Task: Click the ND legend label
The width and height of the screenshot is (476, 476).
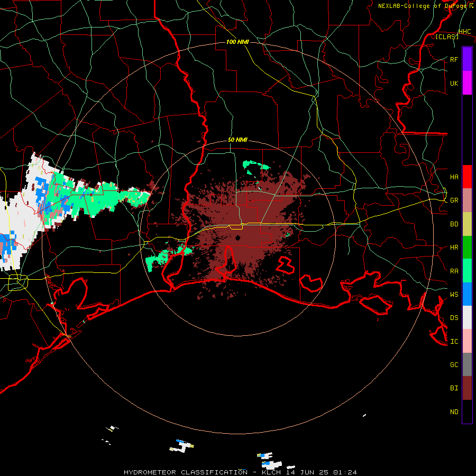Action: (x=454, y=411)
